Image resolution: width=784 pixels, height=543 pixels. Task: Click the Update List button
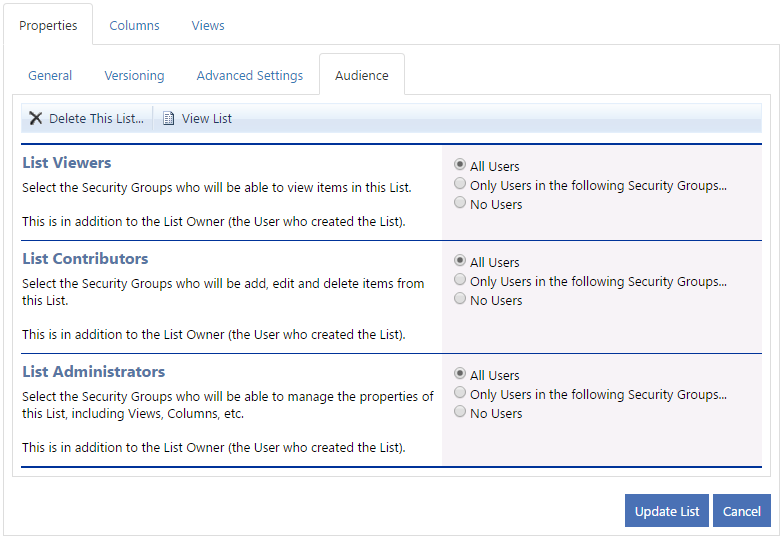point(666,511)
